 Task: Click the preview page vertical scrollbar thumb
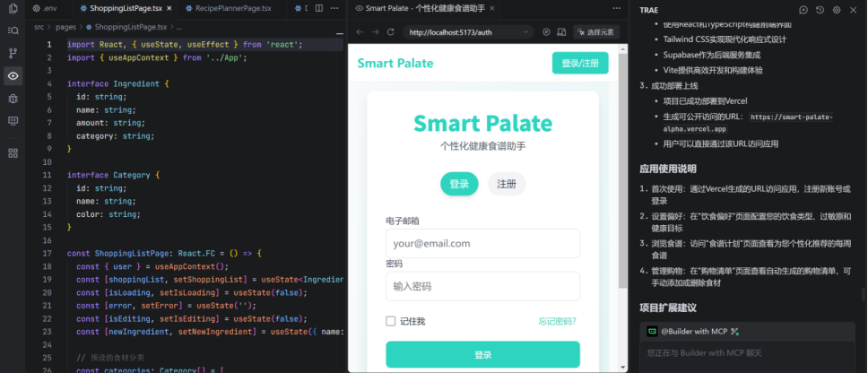(623, 170)
